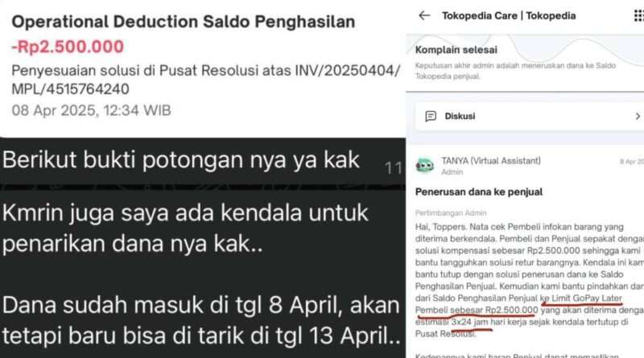This screenshot has width=644, height=358.
Task: Open the Diskusi section label
Action: click(x=460, y=116)
